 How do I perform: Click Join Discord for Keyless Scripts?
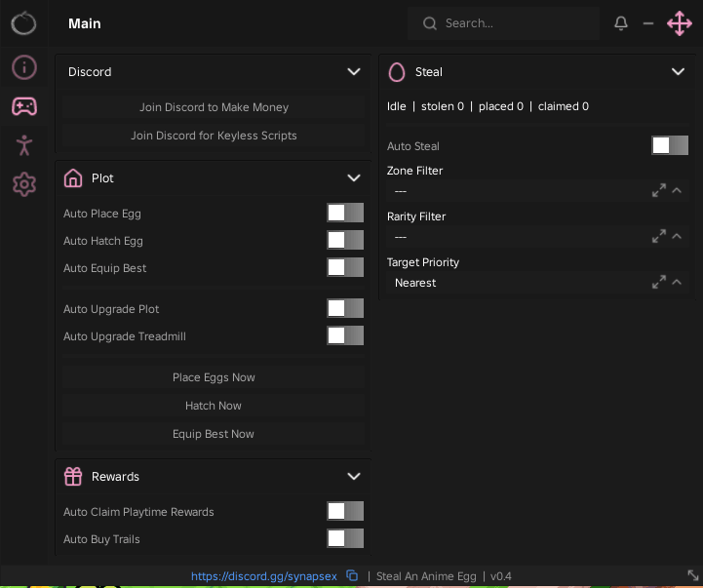[x=214, y=136]
